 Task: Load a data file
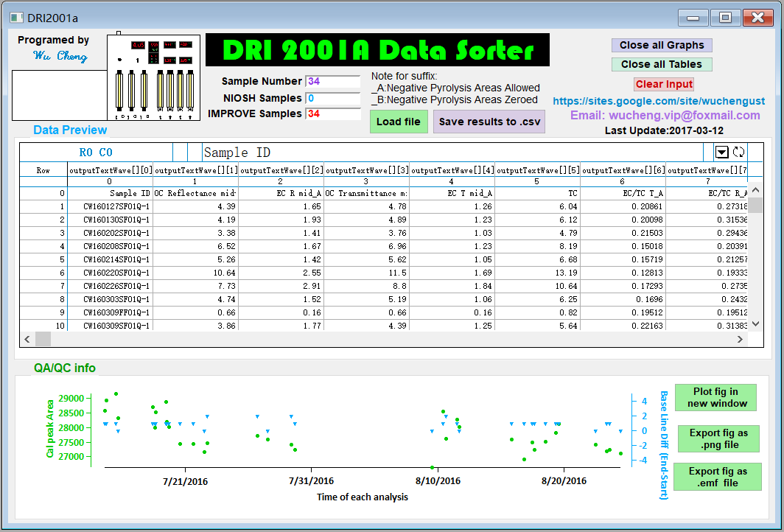point(399,122)
